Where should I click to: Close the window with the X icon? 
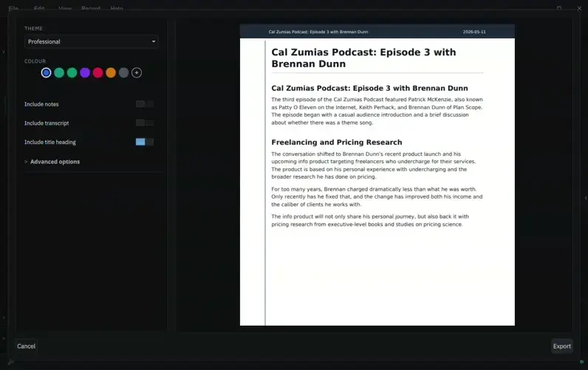pyautogui.click(x=579, y=8)
